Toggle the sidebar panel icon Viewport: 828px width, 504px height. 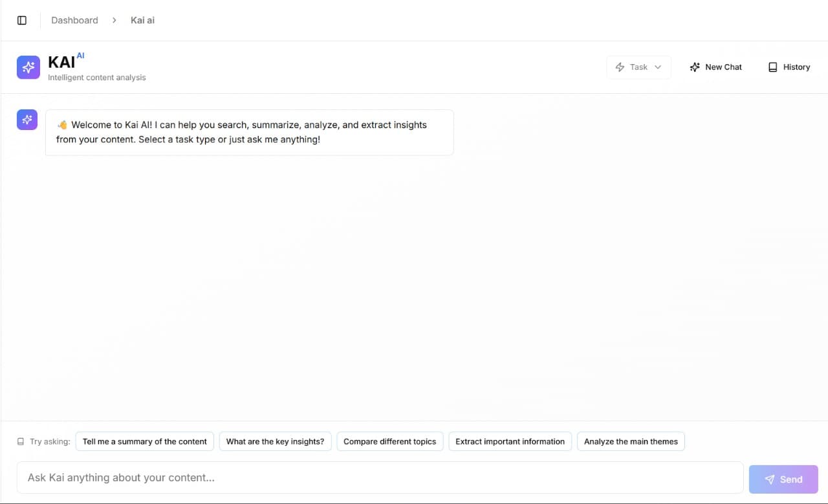click(22, 20)
